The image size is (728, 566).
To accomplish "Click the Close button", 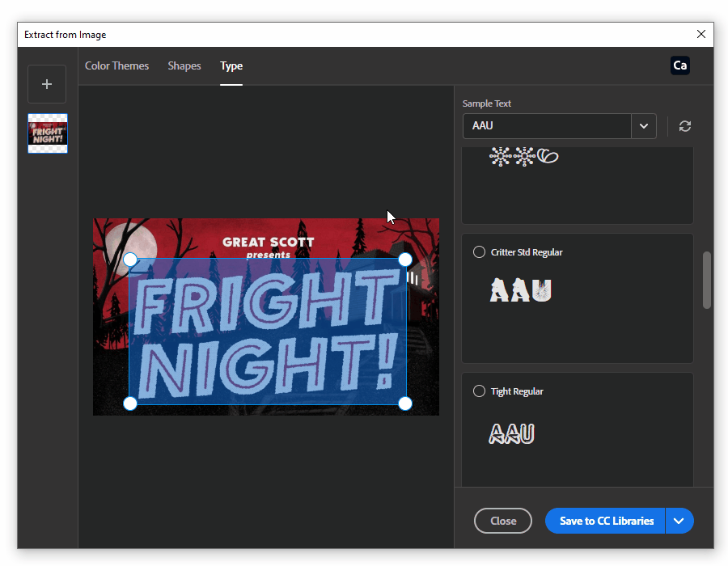I will point(503,521).
